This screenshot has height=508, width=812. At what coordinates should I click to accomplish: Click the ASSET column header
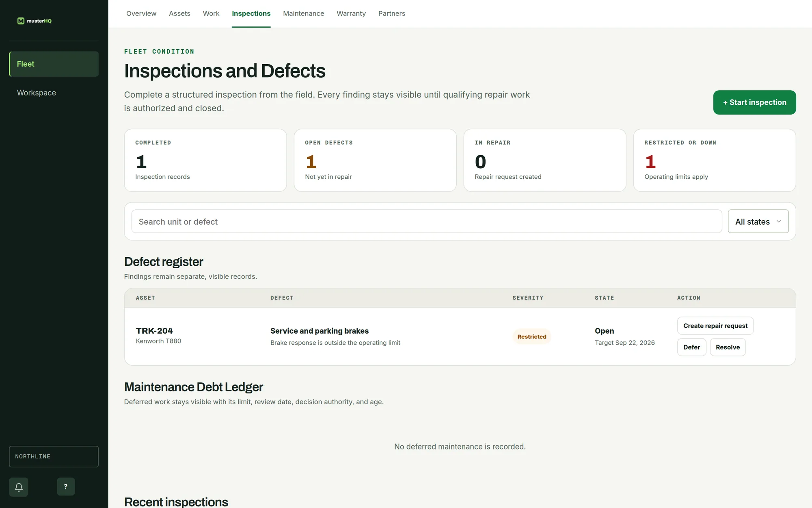point(145,298)
